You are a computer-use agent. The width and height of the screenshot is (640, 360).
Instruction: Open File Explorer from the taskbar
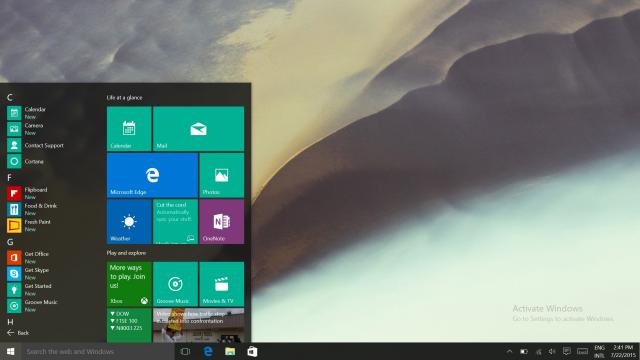coord(230,351)
